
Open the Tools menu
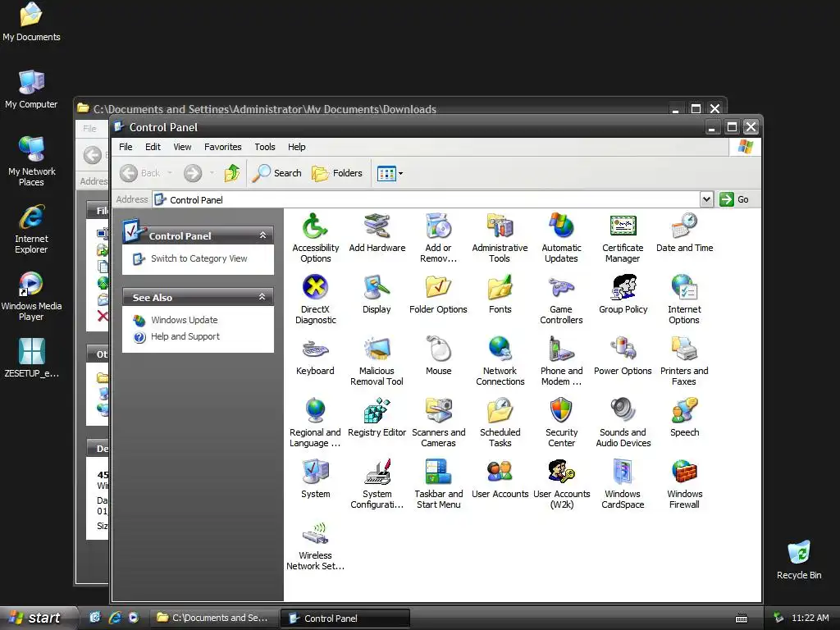tap(265, 147)
